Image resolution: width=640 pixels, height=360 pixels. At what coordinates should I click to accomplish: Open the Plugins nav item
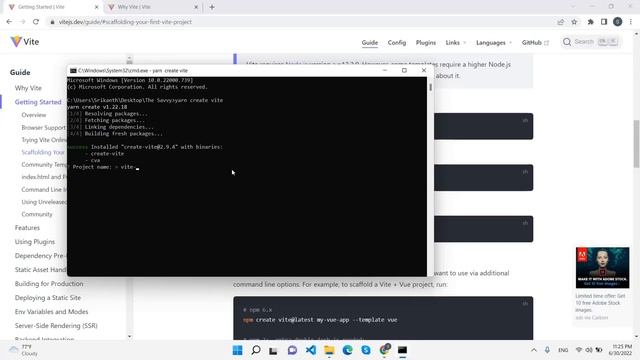point(426,42)
